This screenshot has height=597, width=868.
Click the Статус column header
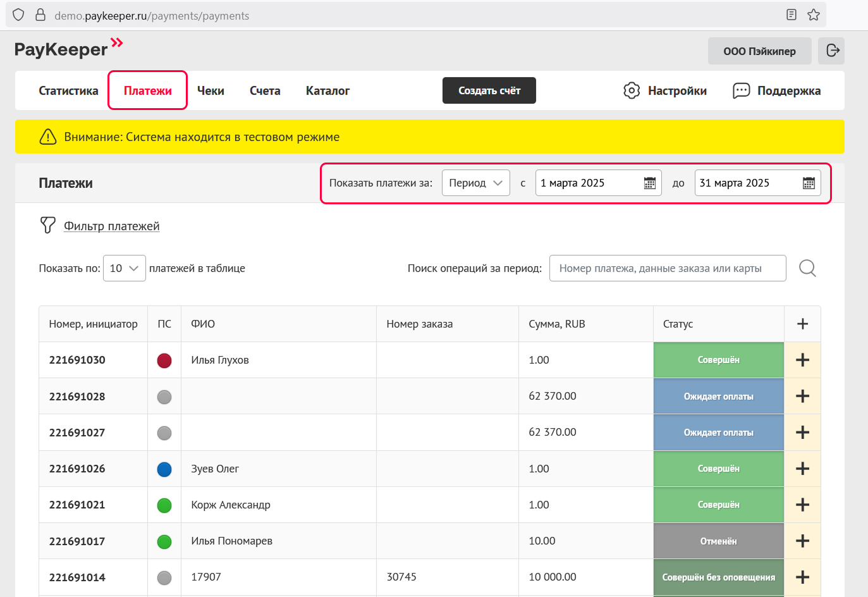(x=678, y=324)
